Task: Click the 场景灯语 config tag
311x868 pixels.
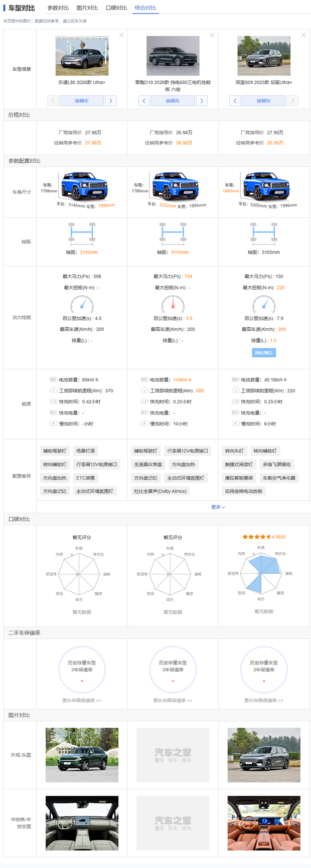Action: [x=85, y=451]
